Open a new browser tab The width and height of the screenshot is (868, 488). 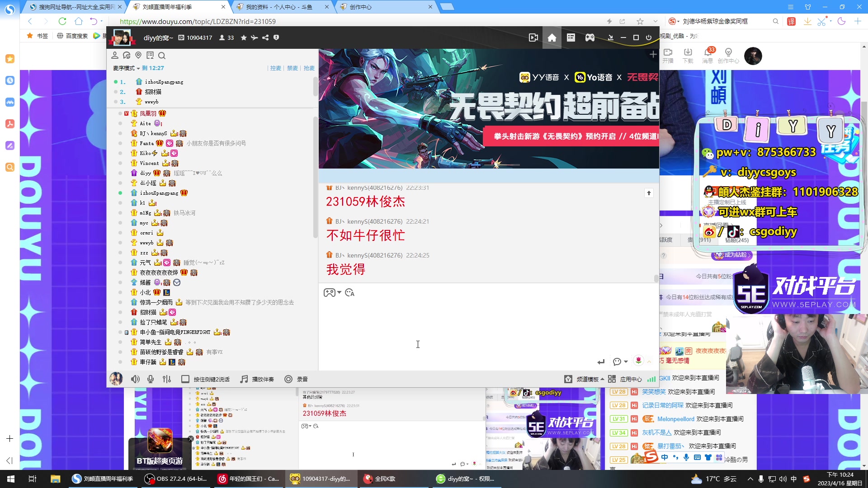click(447, 7)
